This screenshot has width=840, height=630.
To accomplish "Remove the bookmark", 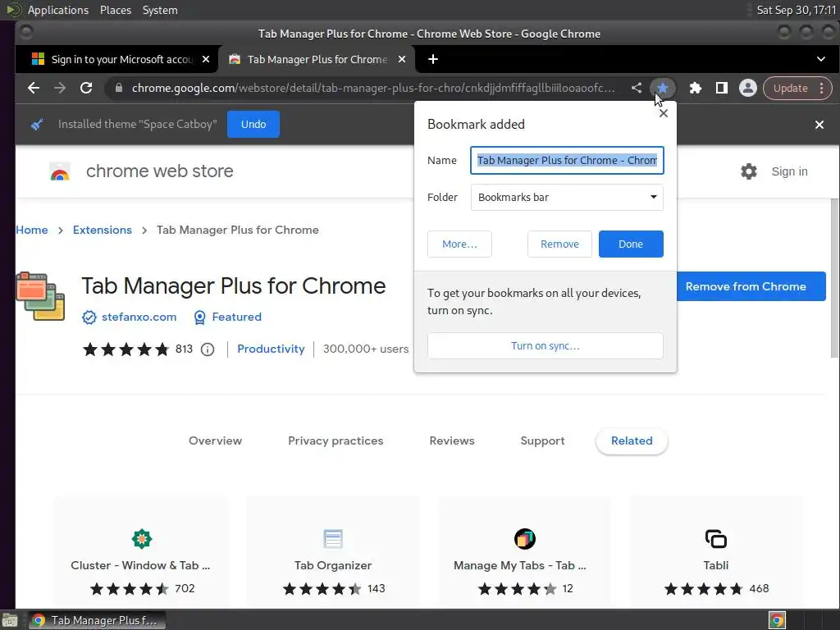I will pos(559,244).
